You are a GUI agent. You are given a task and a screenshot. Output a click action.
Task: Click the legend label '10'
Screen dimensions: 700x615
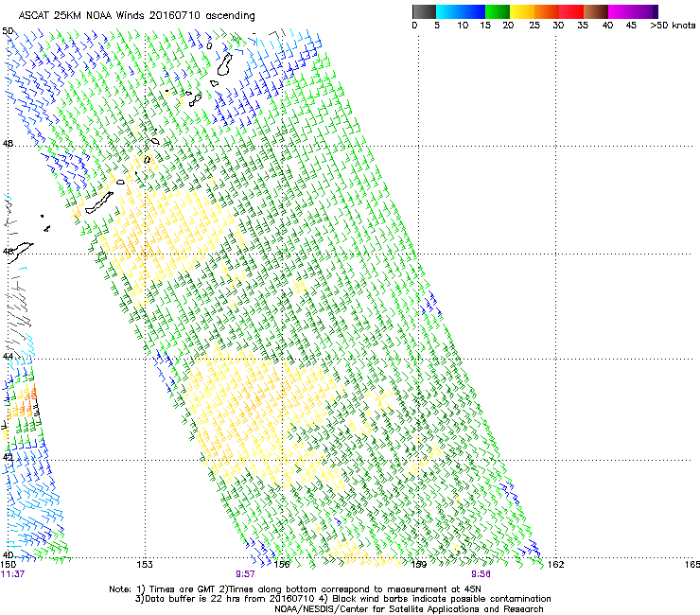[x=463, y=26]
